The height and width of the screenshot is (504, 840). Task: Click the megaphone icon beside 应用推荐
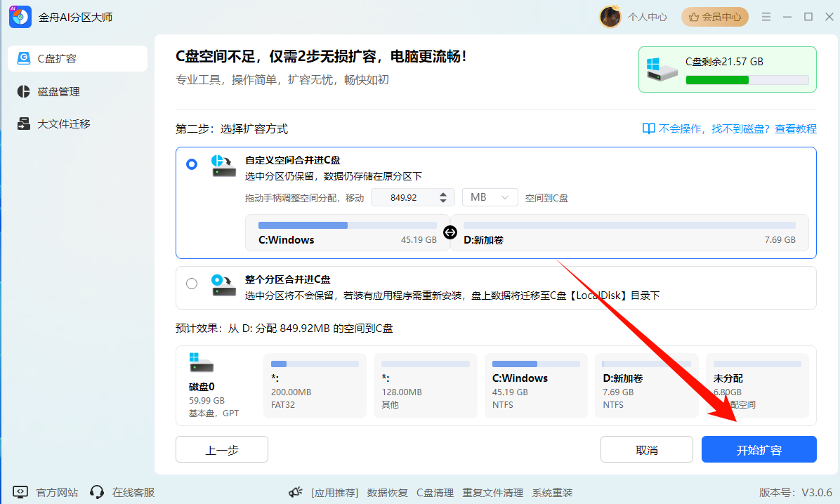point(296,491)
